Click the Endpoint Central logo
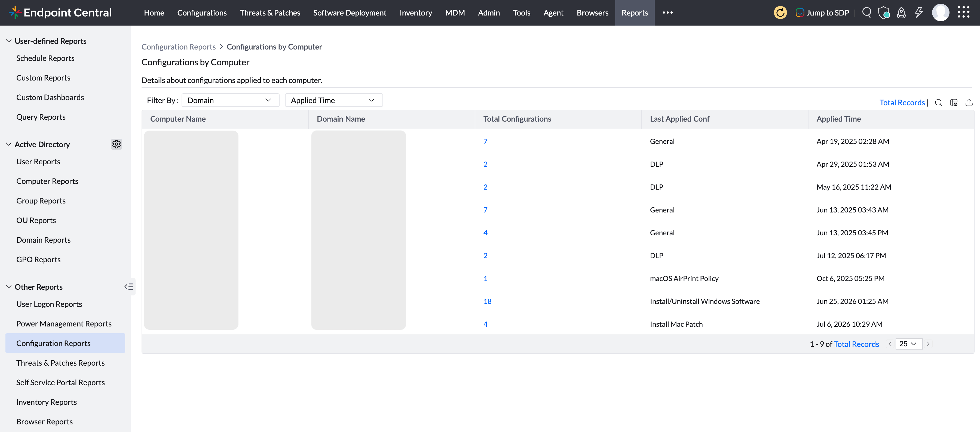Image resolution: width=980 pixels, height=432 pixels. [x=60, y=13]
